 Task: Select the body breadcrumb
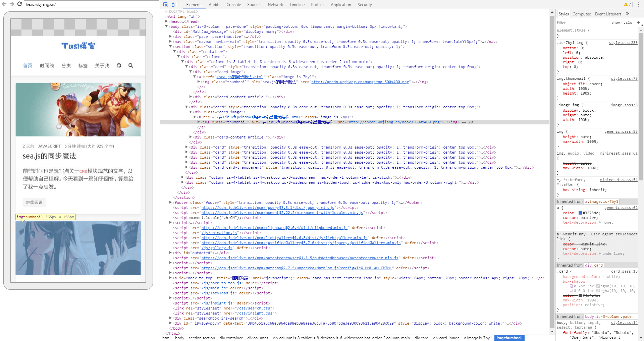[x=179, y=338]
